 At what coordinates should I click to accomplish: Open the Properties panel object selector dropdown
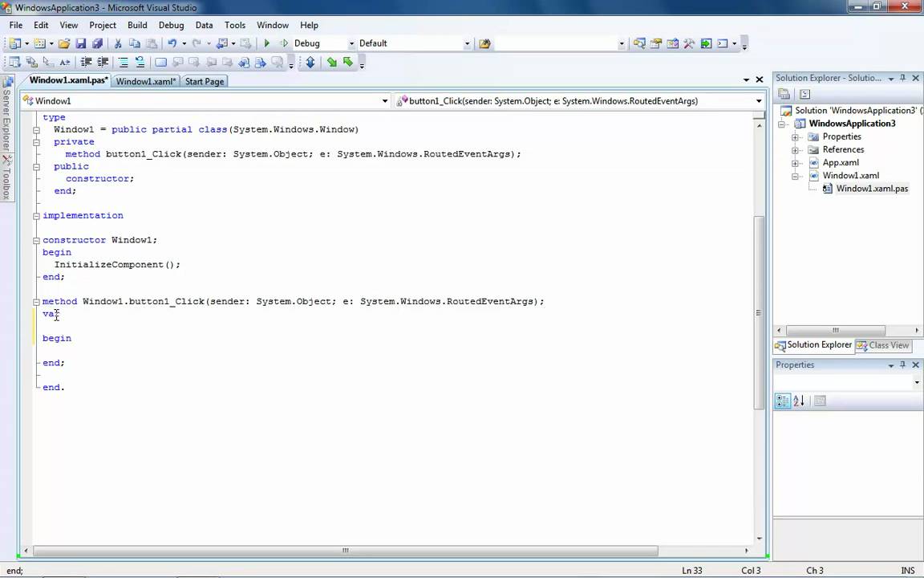917,383
